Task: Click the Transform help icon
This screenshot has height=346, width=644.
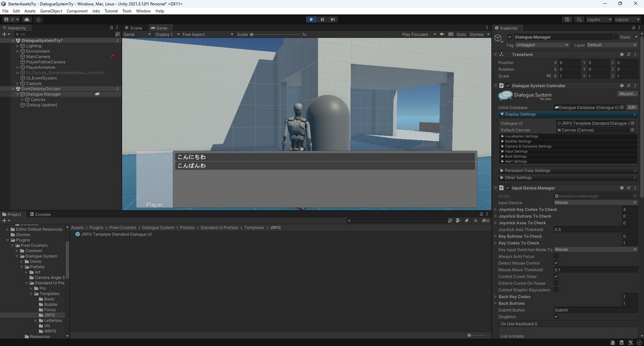Action: pyautogui.click(x=621, y=54)
